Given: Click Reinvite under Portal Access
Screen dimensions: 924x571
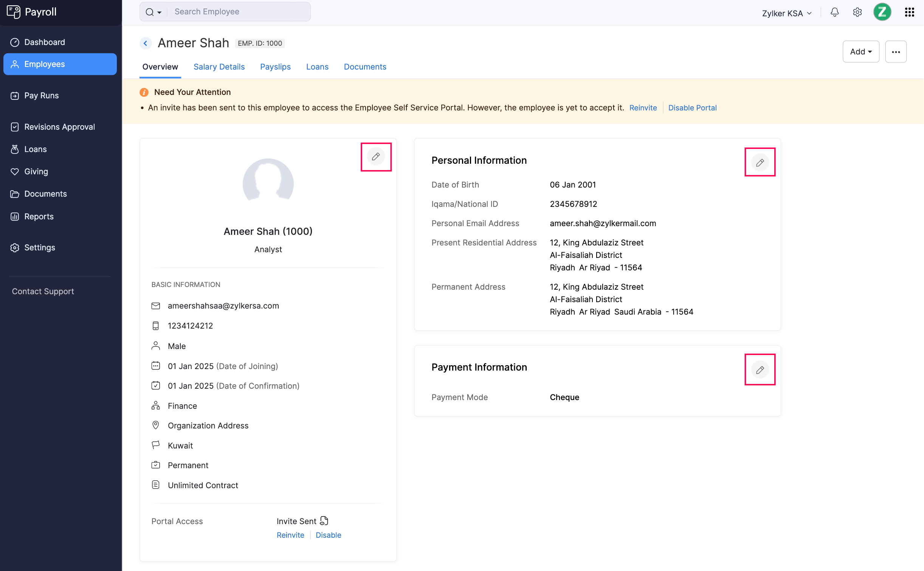Looking at the screenshot, I should [x=290, y=535].
